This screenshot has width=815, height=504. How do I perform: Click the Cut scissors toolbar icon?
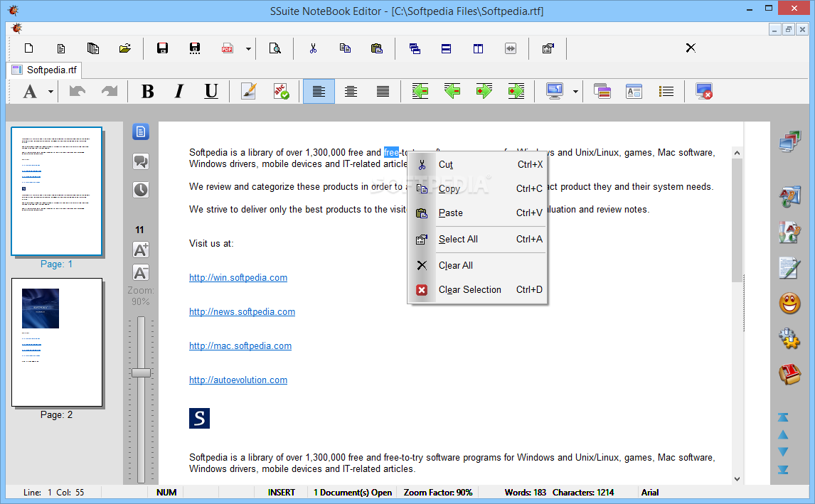[x=313, y=48]
